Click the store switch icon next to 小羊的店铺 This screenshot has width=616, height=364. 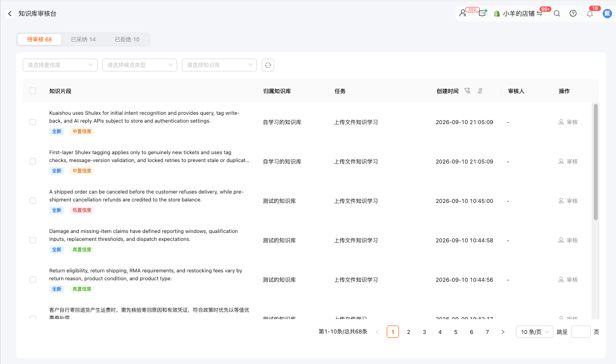click(x=540, y=14)
